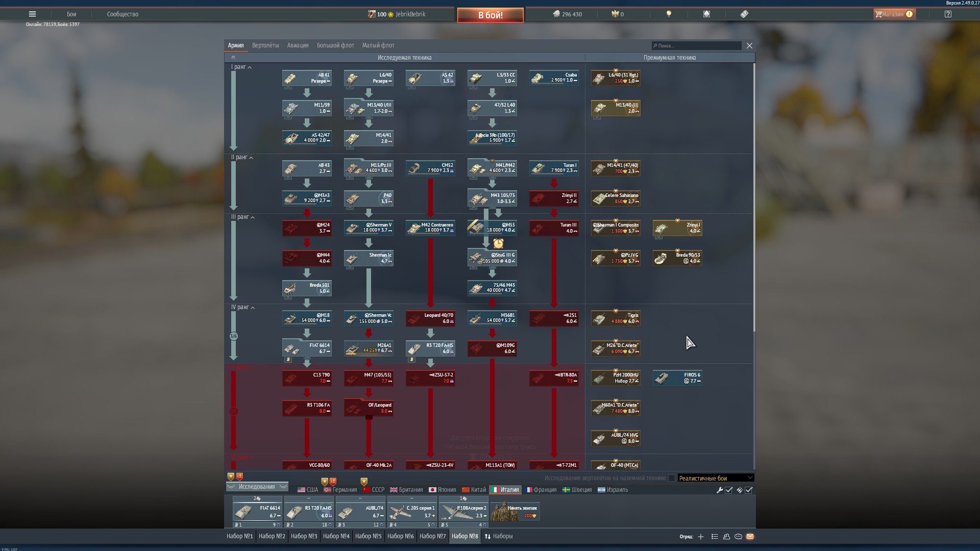Open Реалистичные бои game mode dropdown
Screen dimensions: 980x551
[715, 479]
